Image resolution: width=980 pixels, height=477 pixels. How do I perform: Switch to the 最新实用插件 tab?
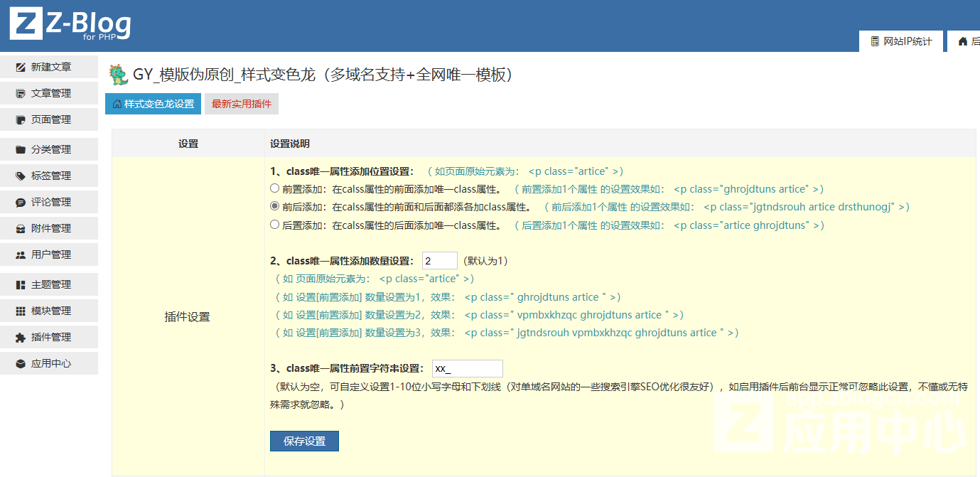[241, 104]
